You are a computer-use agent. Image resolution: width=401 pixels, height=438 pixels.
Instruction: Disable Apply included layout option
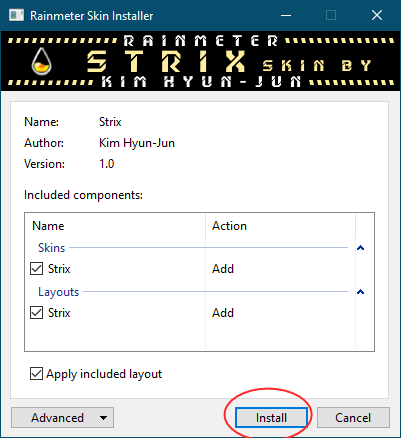[36, 374]
